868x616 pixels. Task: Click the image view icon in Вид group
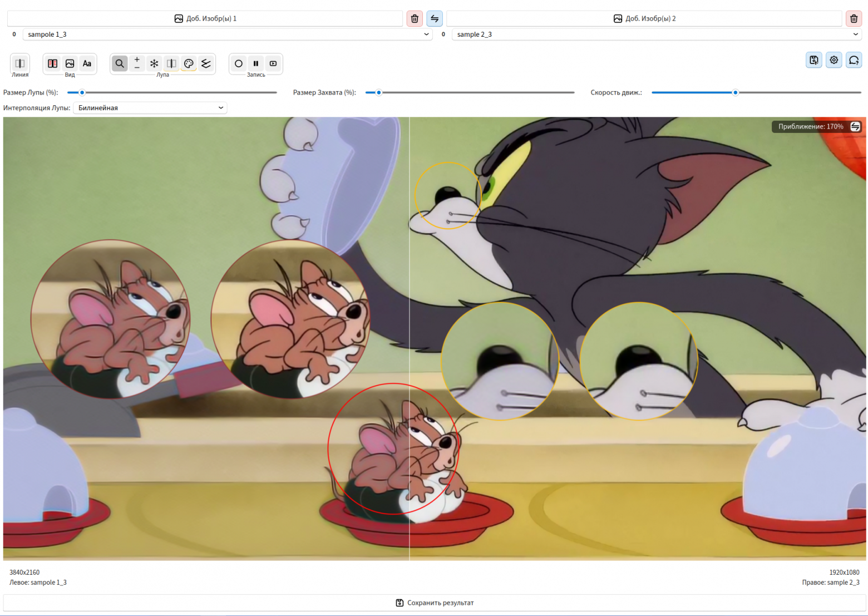(70, 63)
